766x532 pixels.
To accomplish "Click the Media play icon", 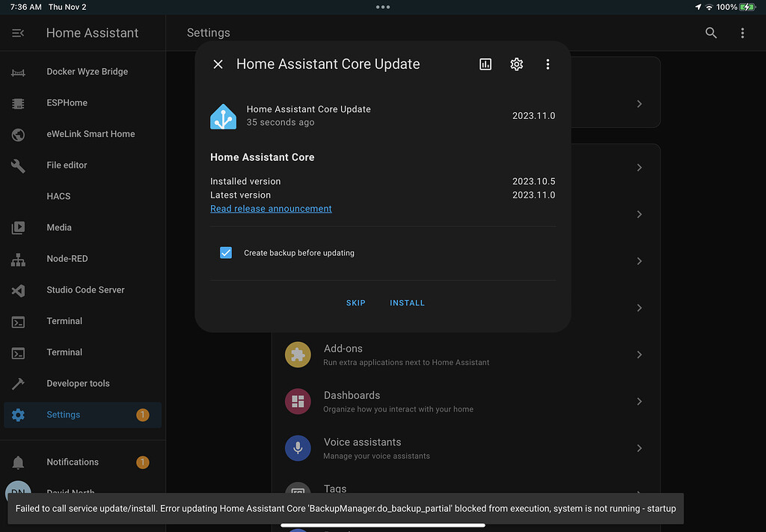I will coord(18,227).
